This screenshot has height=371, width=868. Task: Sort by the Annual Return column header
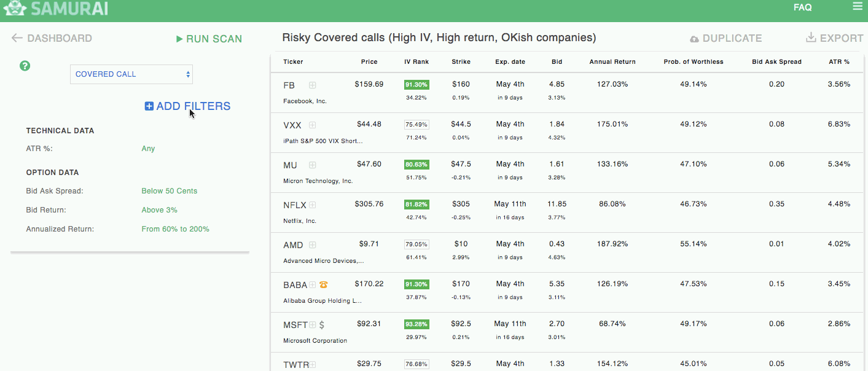[612, 62]
